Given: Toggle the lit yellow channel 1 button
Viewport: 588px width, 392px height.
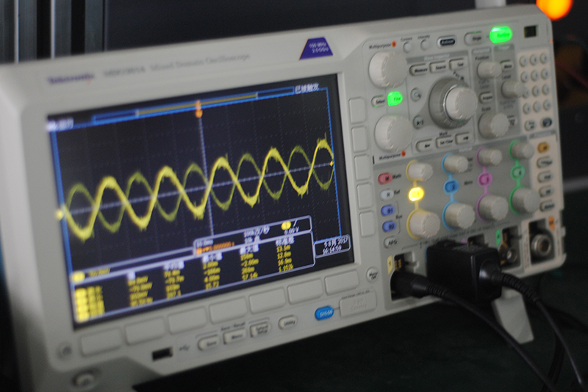Looking at the screenshot, I should (x=416, y=195).
